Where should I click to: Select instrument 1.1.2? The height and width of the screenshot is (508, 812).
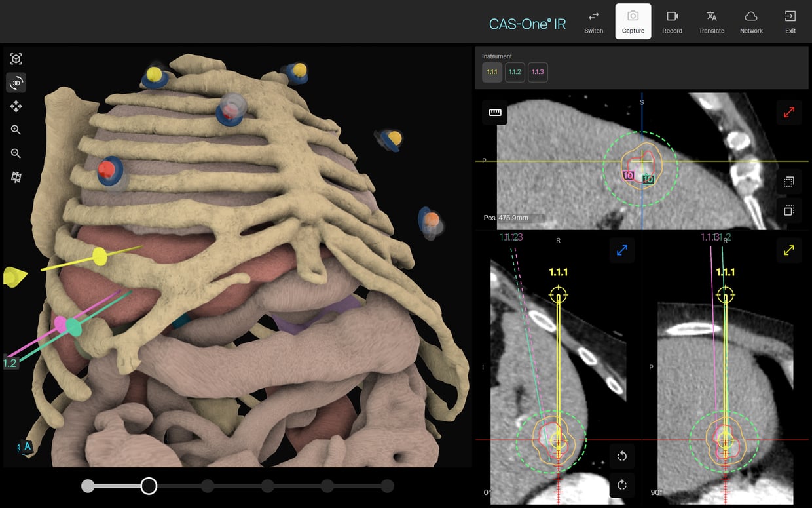[x=515, y=72]
